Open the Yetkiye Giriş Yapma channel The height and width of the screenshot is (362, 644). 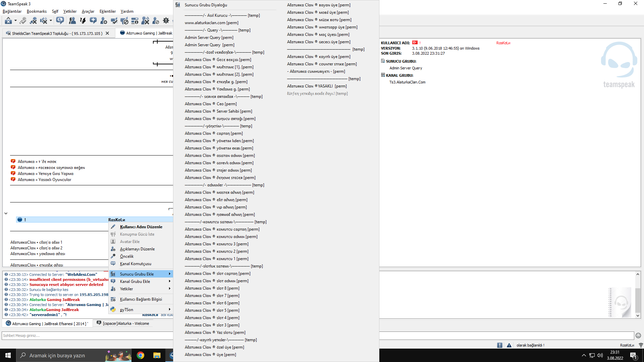click(46, 174)
